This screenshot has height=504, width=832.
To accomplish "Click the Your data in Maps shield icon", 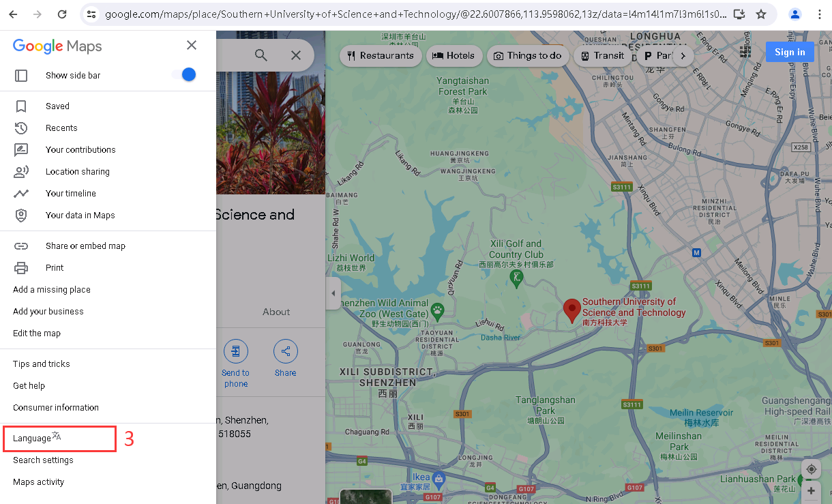I will pyautogui.click(x=21, y=216).
